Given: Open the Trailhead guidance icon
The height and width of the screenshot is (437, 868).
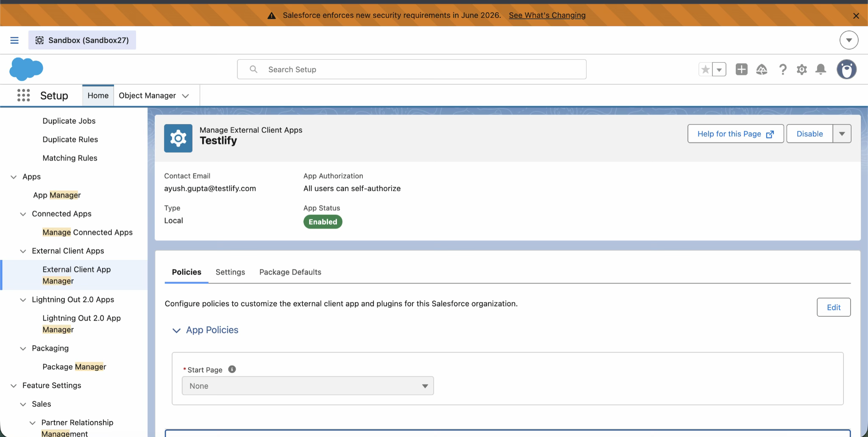Looking at the screenshot, I should coord(762,69).
